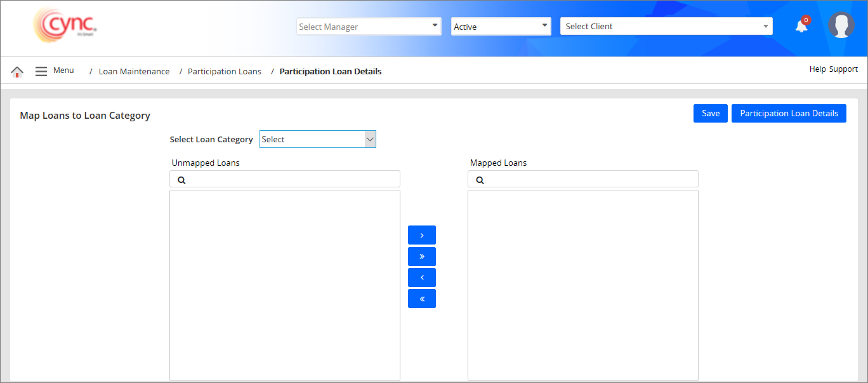This screenshot has height=383, width=868.
Task: Open the user profile avatar
Action: [841, 25]
